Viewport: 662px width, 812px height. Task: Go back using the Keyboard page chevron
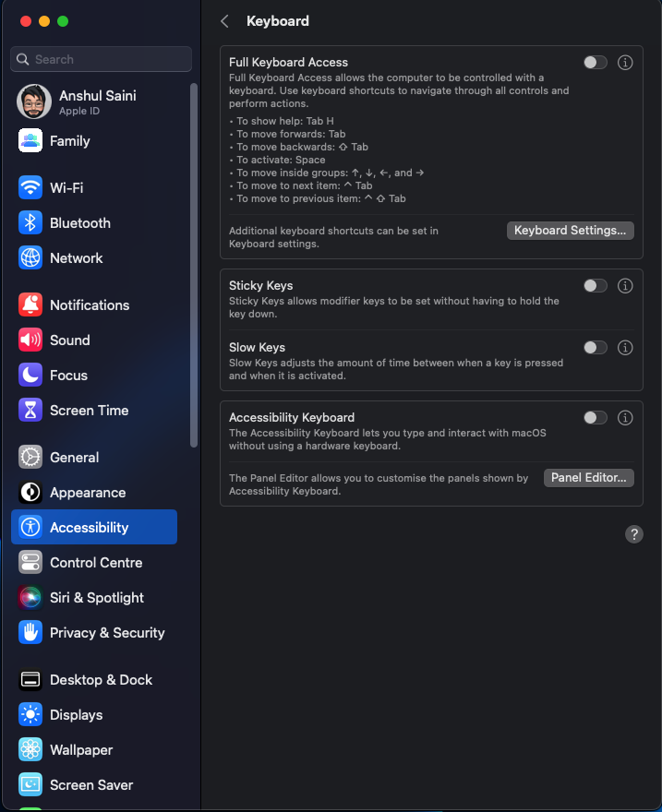coord(223,20)
